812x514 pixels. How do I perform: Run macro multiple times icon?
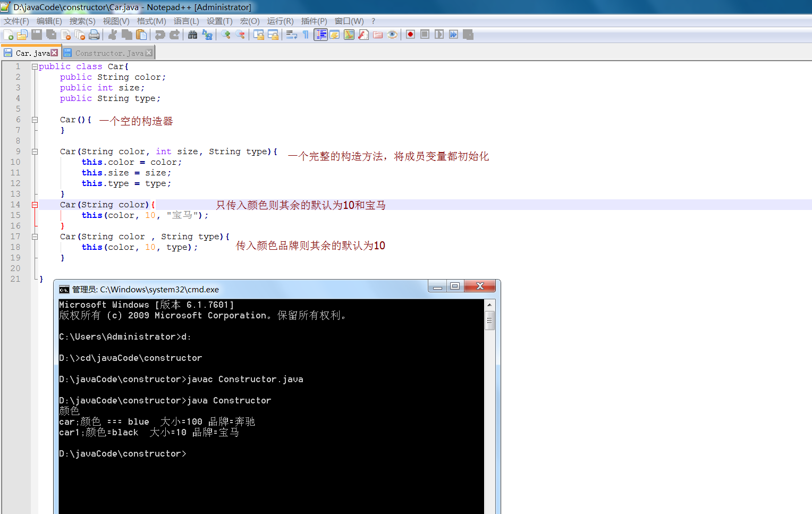[453, 35]
